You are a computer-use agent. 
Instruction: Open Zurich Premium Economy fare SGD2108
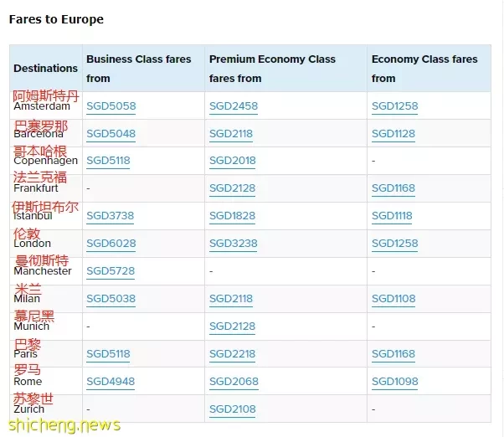[x=233, y=409]
